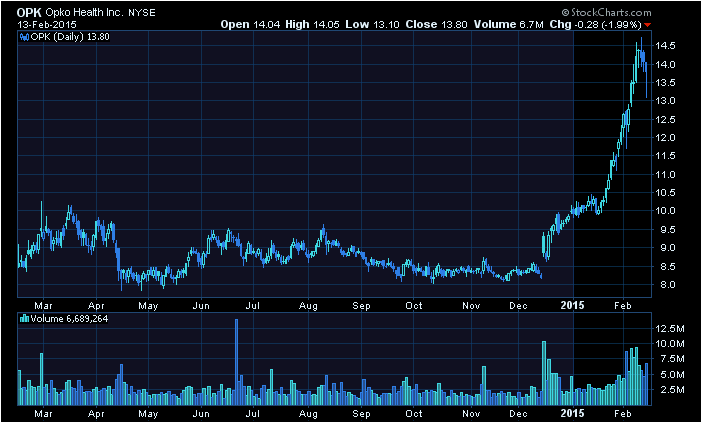
Task: Select the 13-Feb-2015 date text
Action: [x=47, y=25]
